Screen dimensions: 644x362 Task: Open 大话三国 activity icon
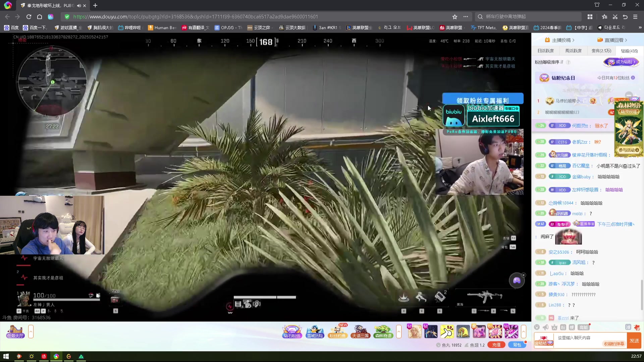[x=360, y=332]
